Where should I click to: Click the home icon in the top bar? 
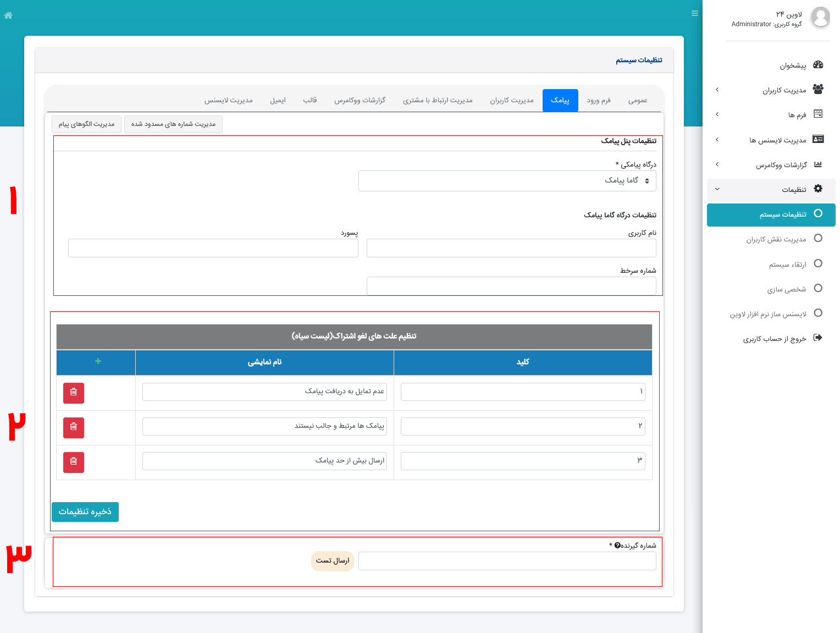pos(8,15)
